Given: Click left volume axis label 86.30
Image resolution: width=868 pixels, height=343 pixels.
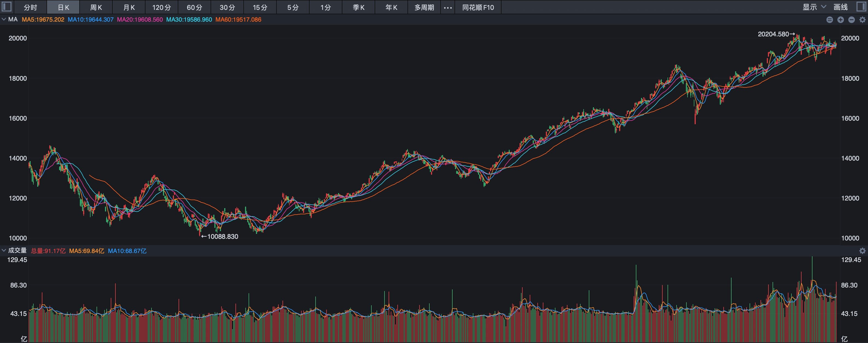Looking at the screenshot, I should coord(19,285).
